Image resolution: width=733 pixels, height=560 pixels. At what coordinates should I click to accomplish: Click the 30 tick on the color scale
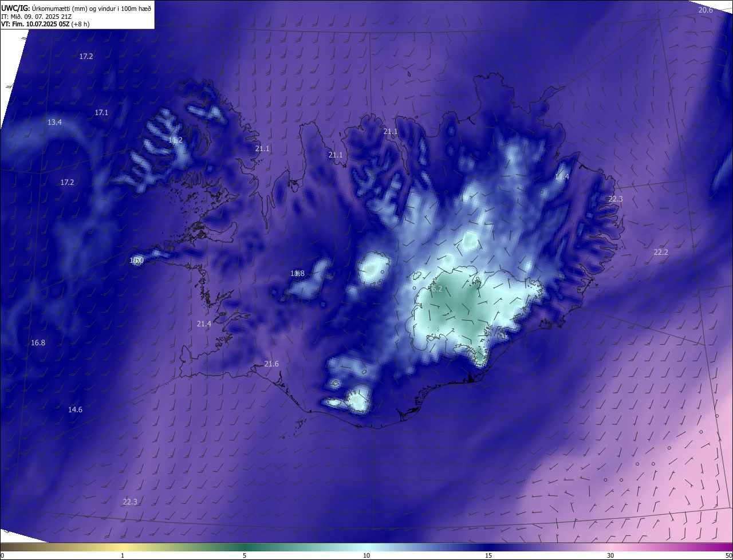[610, 555]
